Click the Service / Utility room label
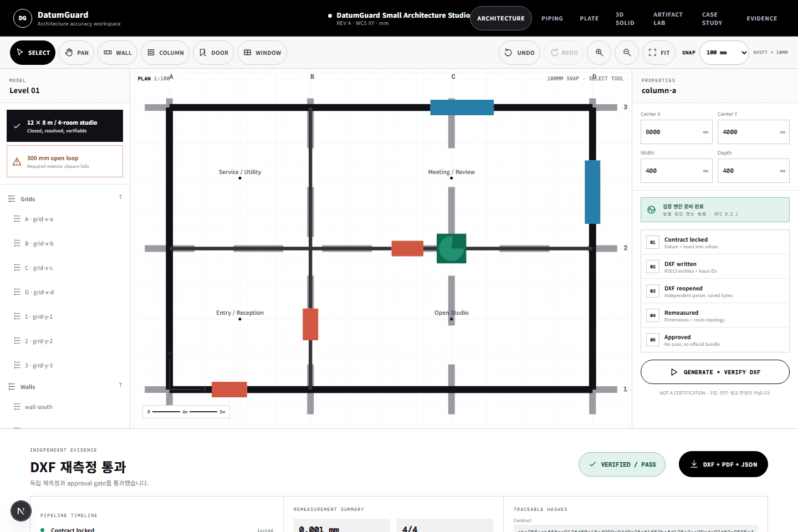 click(x=240, y=172)
